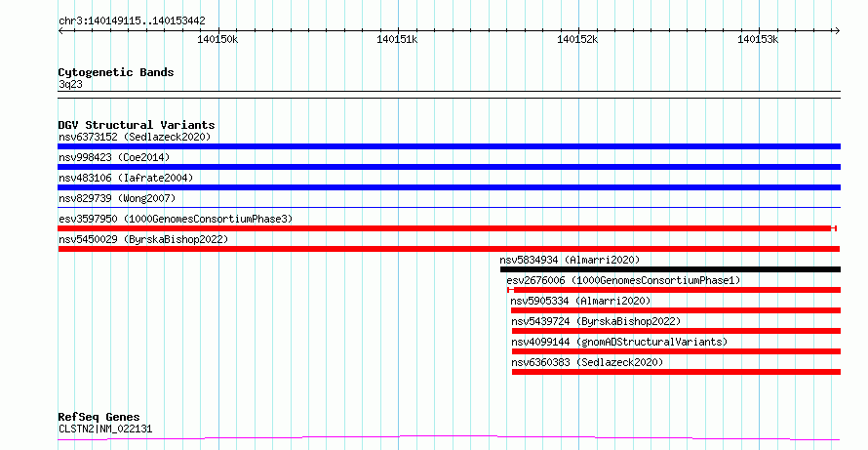The image size is (868, 450).
Task: Click the black bar under nsv5834934
Action: click(670, 269)
